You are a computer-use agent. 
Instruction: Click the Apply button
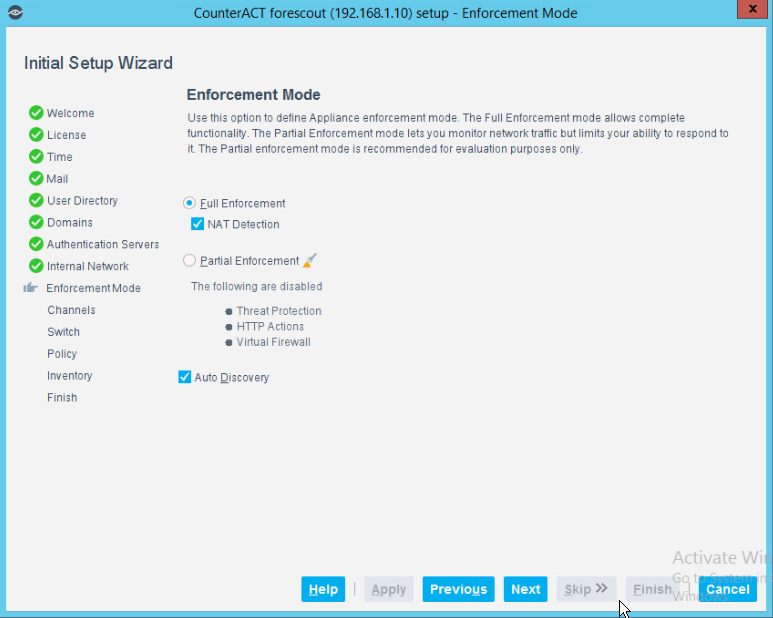388,589
